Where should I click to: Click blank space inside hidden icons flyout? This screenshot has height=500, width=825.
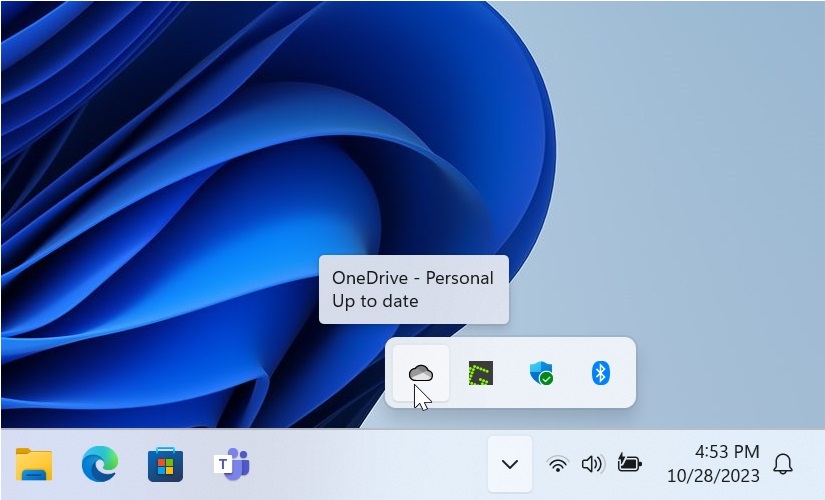(x=511, y=396)
